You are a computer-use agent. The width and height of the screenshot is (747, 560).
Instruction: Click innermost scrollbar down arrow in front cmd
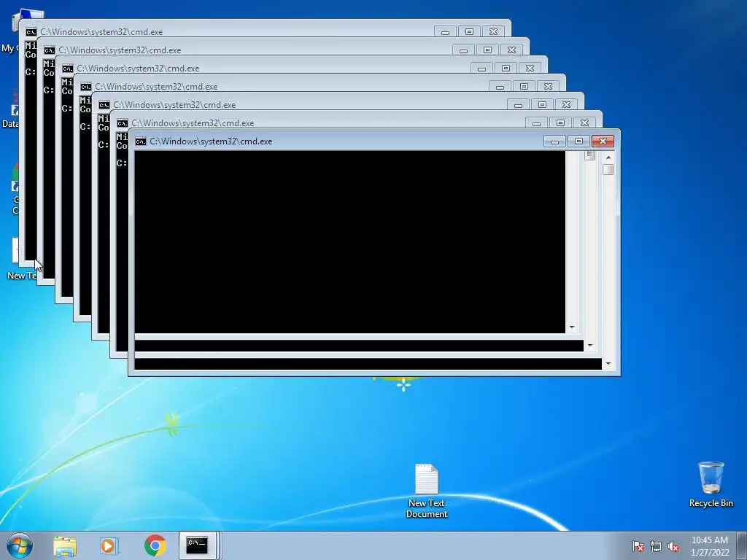tap(572, 327)
